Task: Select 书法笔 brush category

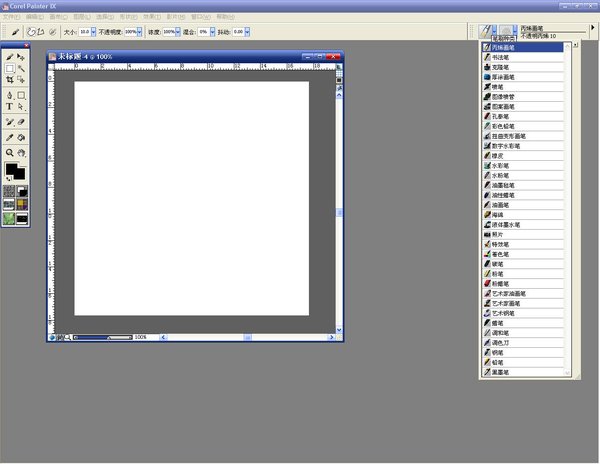Action: pyautogui.click(x=523, y=57)
